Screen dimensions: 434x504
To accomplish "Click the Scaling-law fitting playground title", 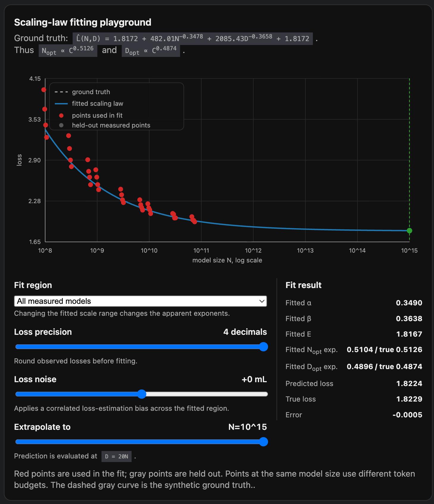I will click(83, 22).
